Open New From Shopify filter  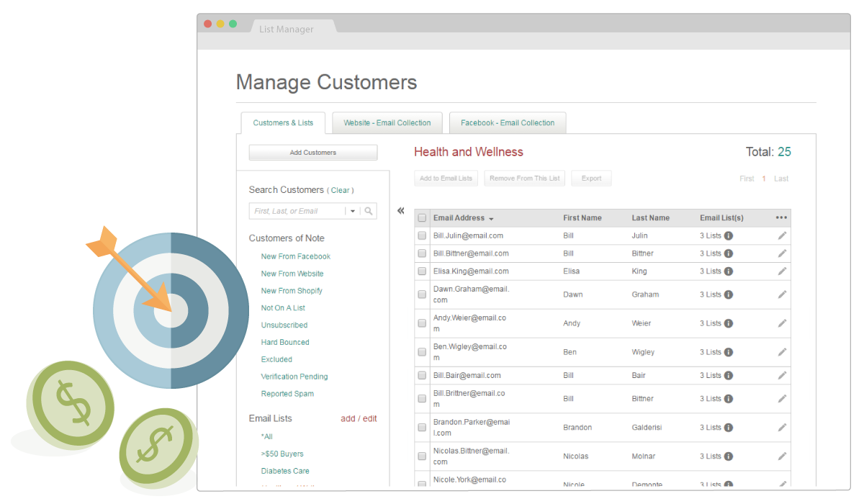(x=292, y=291)
